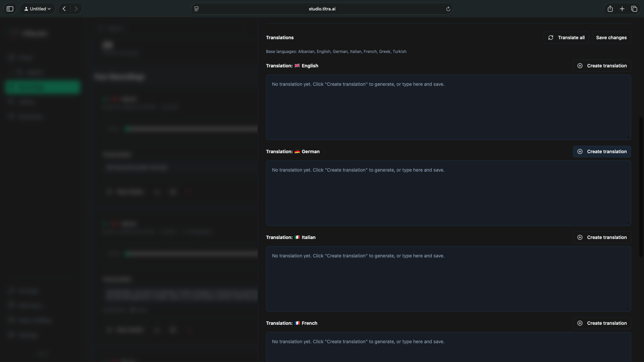The image size is (644, 362).
Task: Focus the German translation text area
Action: (x=448, y=193)
